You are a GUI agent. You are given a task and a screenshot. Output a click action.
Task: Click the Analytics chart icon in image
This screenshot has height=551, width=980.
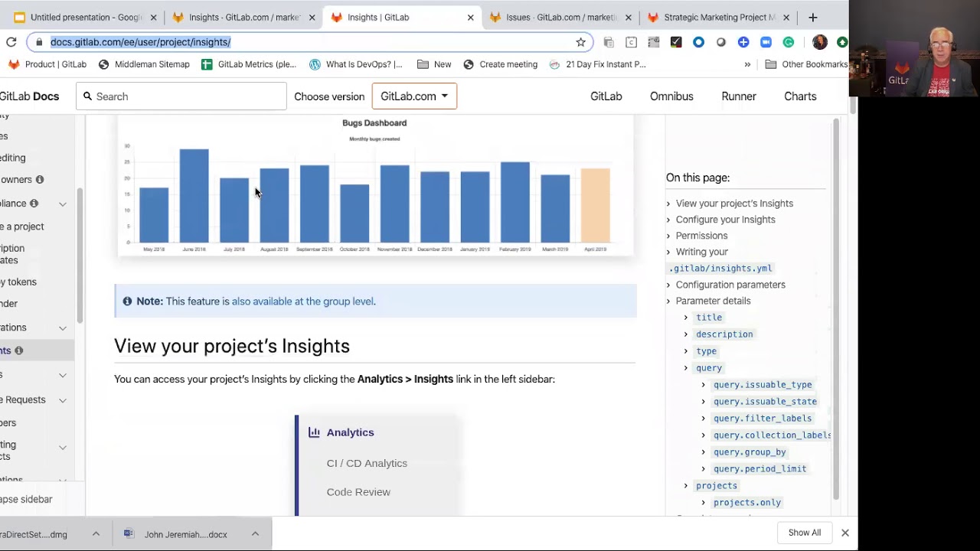coord(314,432)
